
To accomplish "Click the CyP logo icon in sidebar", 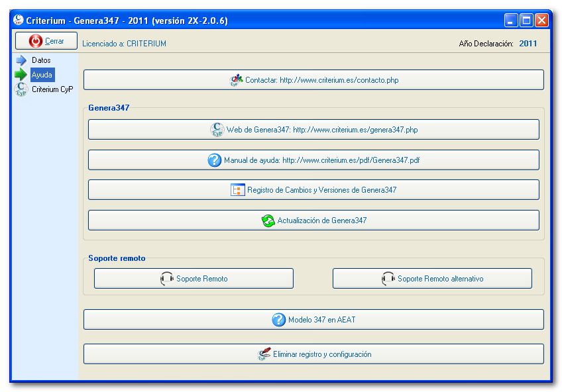I will pyautogui.click(x=21, y=89).
